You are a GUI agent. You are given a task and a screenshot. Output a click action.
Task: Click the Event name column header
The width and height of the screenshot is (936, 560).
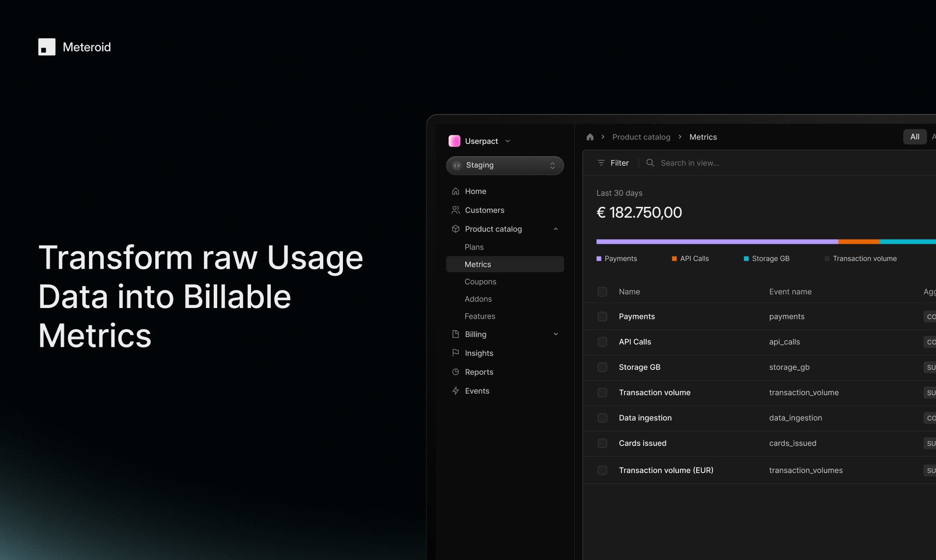pos(790,292)
